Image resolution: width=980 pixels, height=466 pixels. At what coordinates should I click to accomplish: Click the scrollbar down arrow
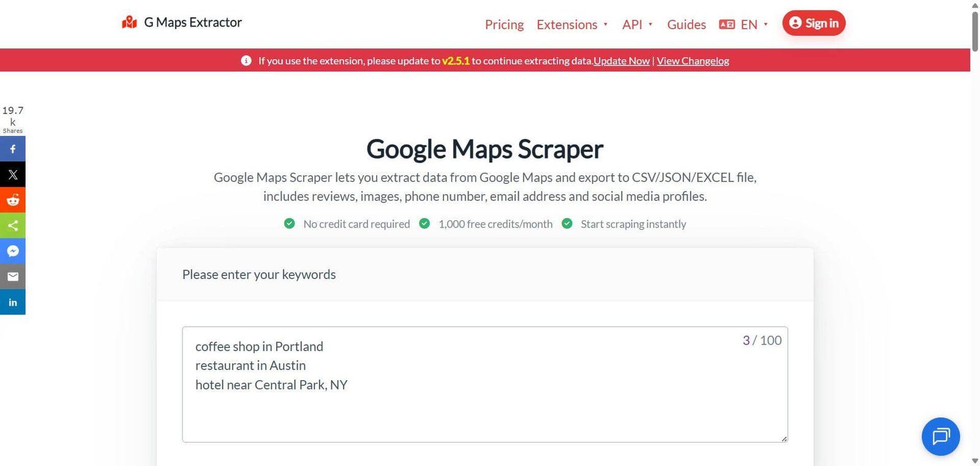975,460
